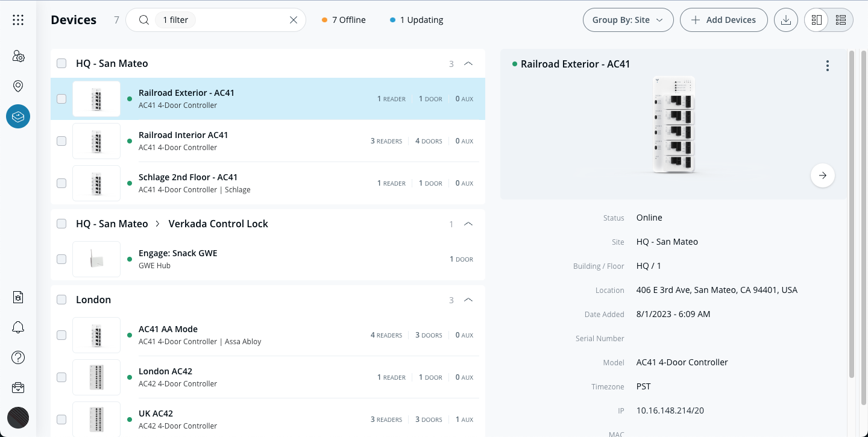Clear the search filter with X

click(294, 20)
